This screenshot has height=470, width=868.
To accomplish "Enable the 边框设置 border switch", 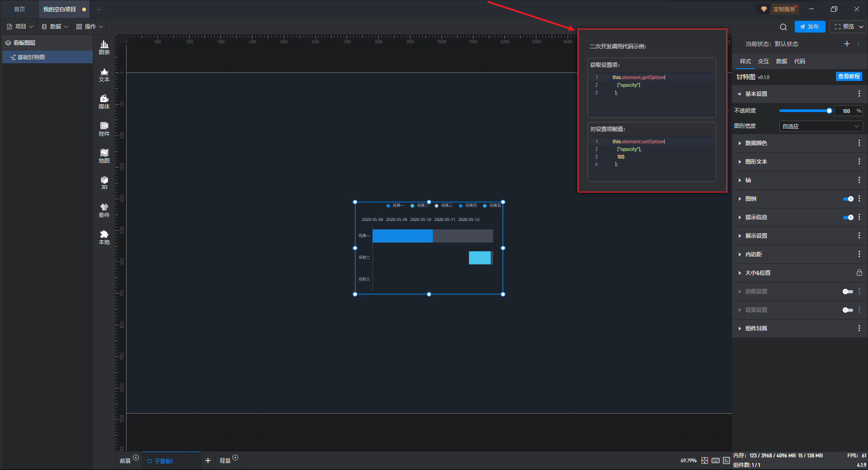I will [848, 291].
